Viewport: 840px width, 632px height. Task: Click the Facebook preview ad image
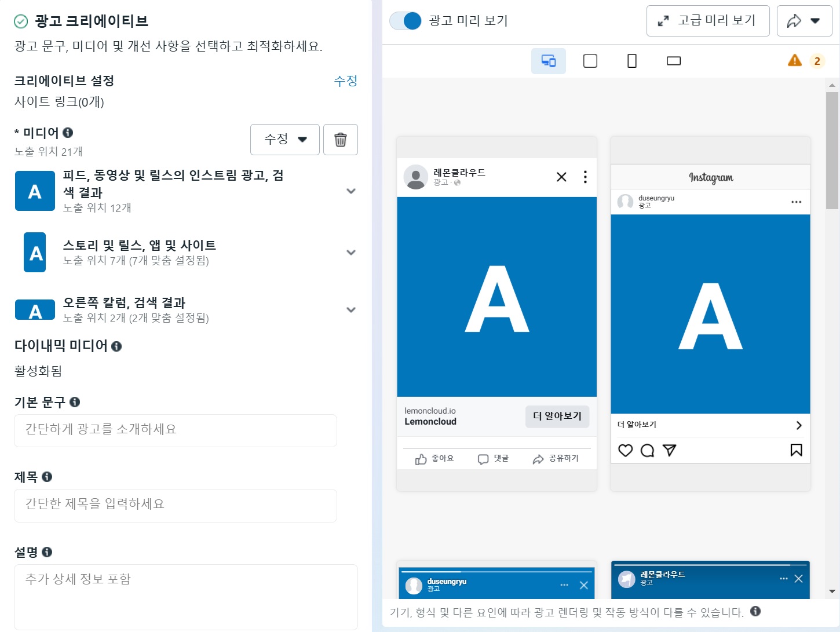point(497,297)
